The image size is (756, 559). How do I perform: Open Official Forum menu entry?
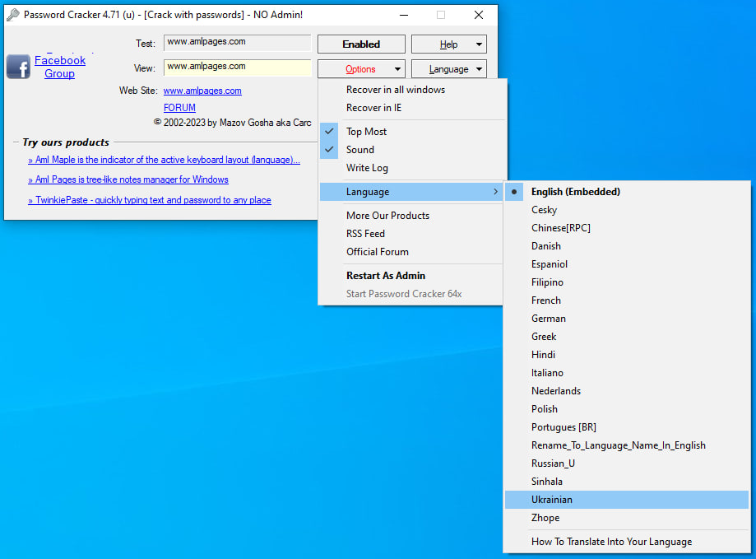[x=410, y=252]
